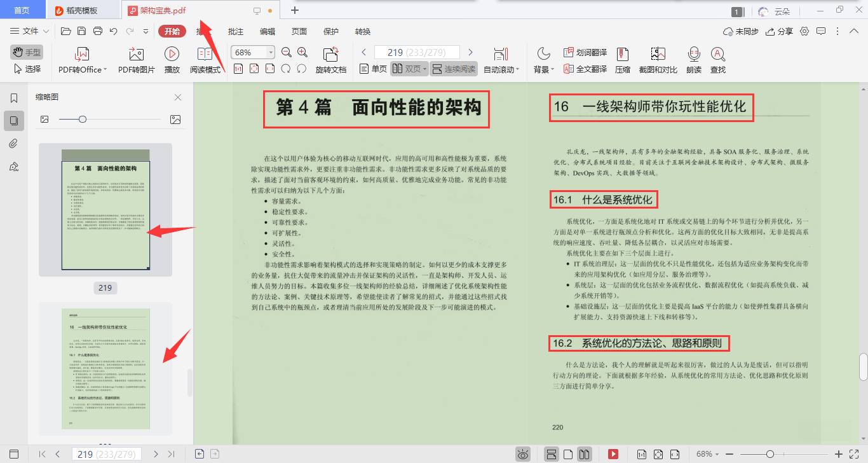
Task: Switch to the 选择 selection tool
Action: (x=26, y=69)
